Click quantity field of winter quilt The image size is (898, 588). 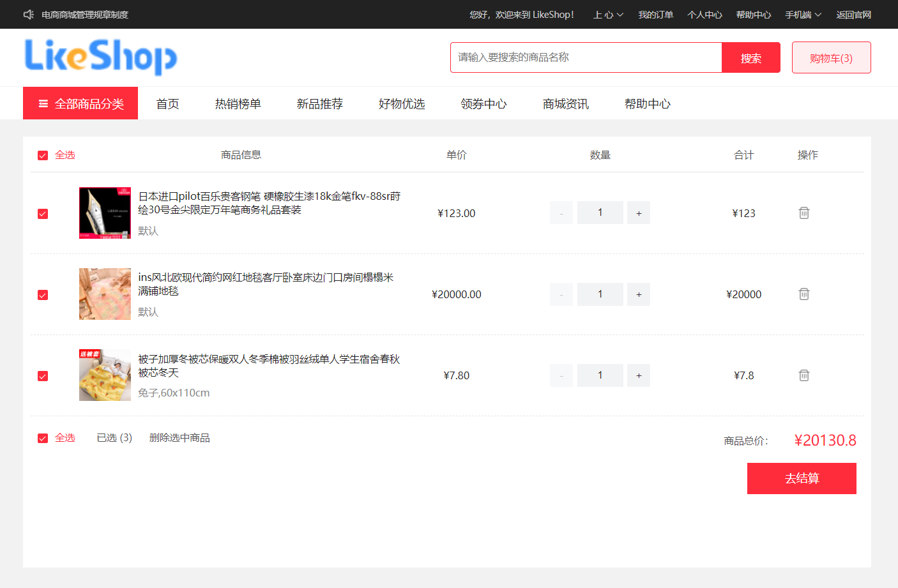(x=600, y=375)
